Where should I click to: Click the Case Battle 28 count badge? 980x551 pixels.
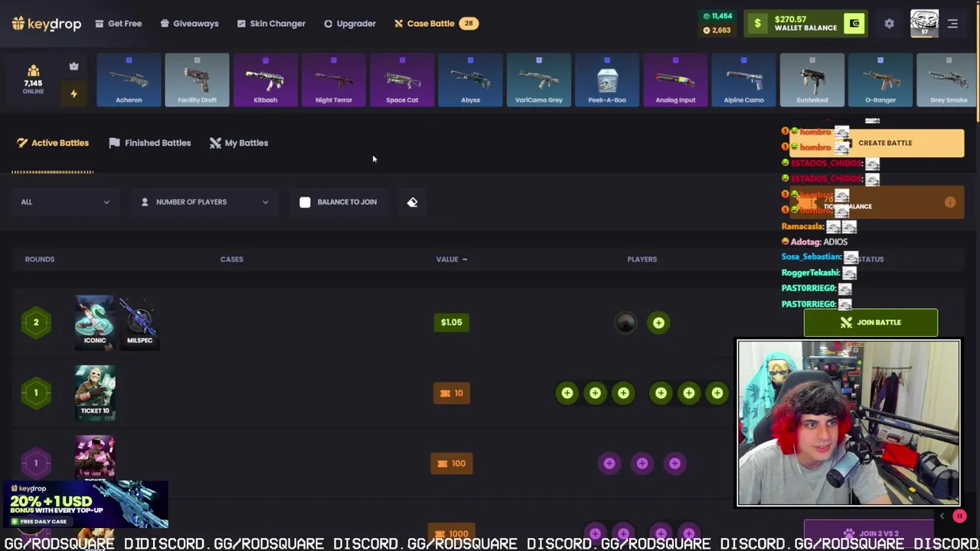coord(469,24)
